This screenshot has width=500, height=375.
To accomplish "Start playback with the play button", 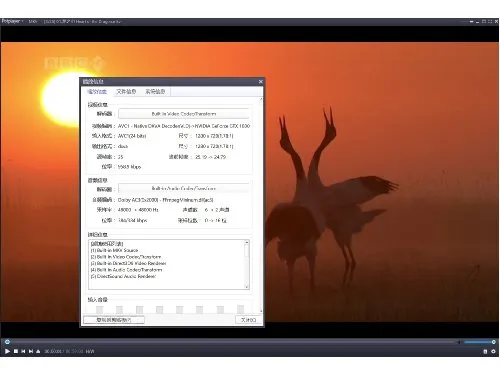I will coord(7,351).
